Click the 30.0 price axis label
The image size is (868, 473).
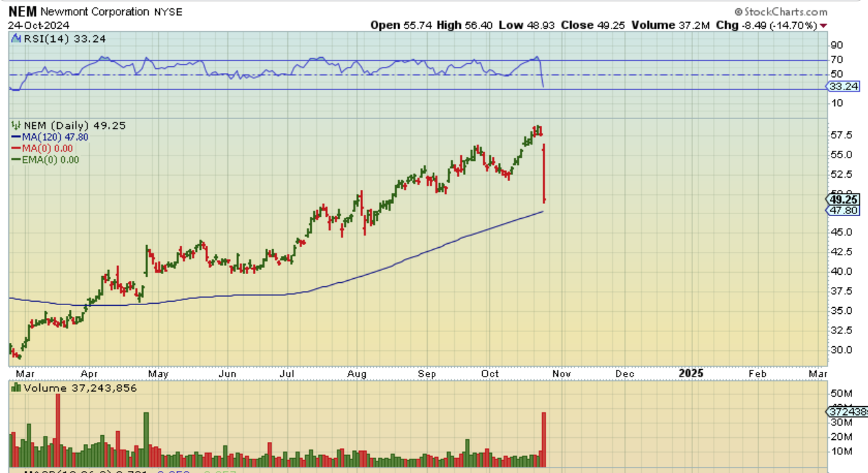[840, 350]
